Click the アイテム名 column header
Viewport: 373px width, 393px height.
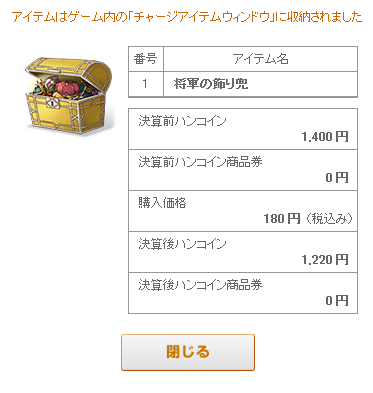click(x=260, y=59)
